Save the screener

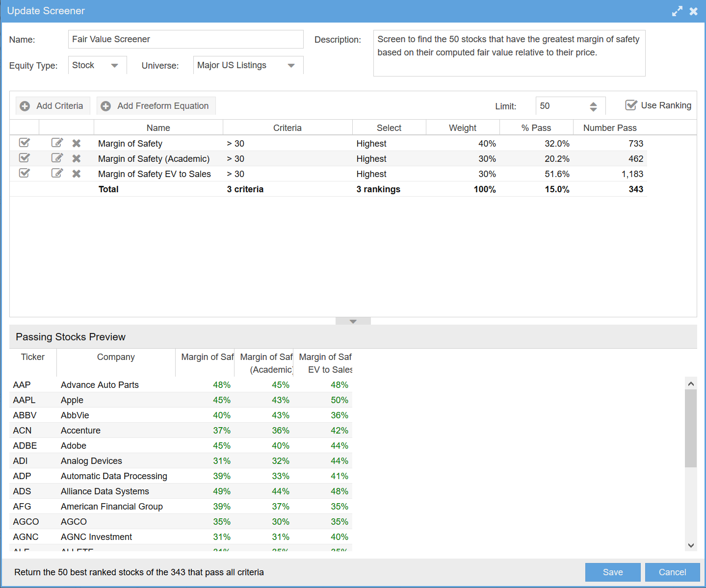tap(612, 572)
